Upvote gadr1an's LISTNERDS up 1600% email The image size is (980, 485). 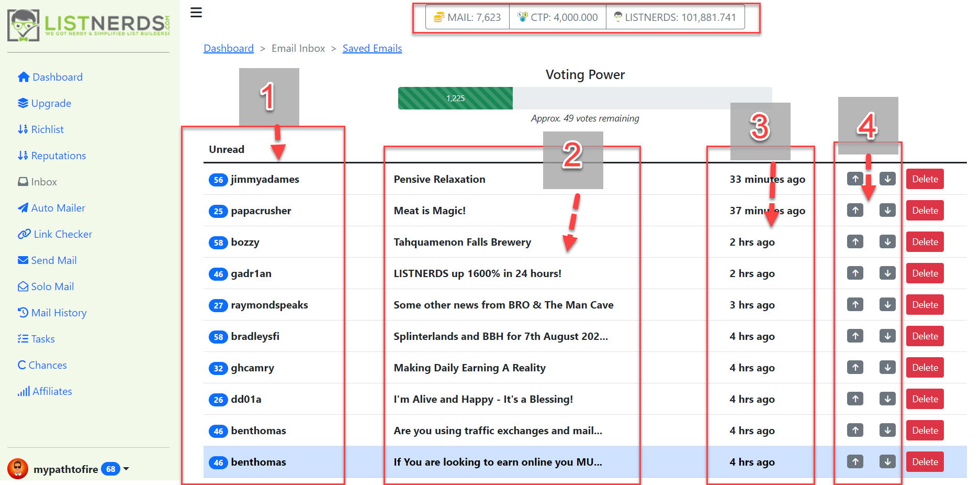coord(855,273)
